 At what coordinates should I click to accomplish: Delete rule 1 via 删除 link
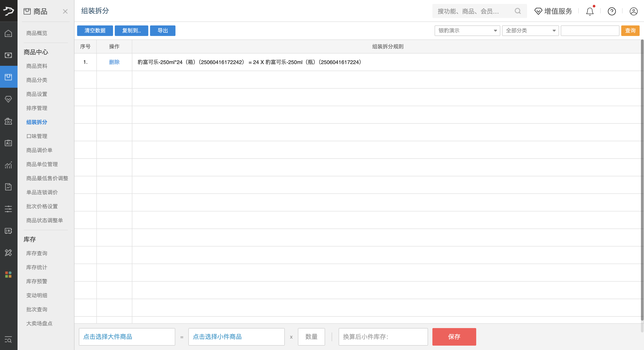pyautogui.click(x=114, y=62)
